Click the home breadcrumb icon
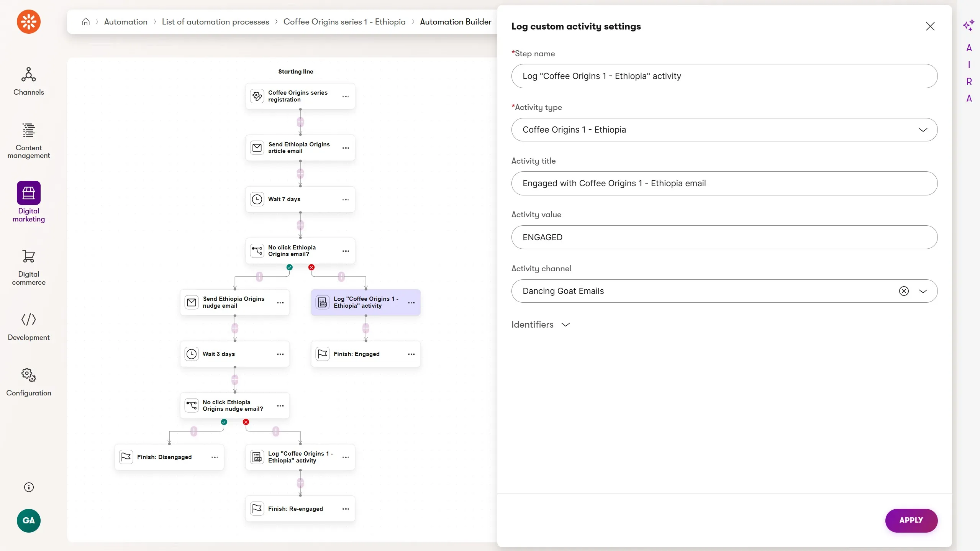This screenshot has height=551, width=980. (x=86, y=22)
